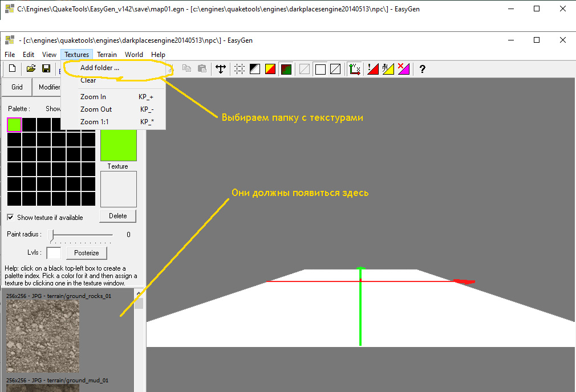Switch to the Grid tab
Image resolution: width=576 pixels, height=392 pixels.
17,87
